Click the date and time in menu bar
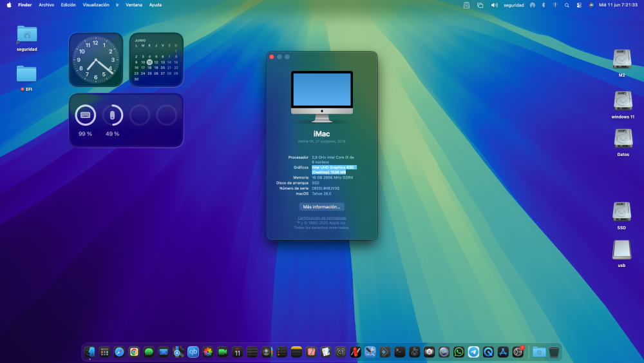The height and width of the screenshot is (363, 644). point(618,5)
